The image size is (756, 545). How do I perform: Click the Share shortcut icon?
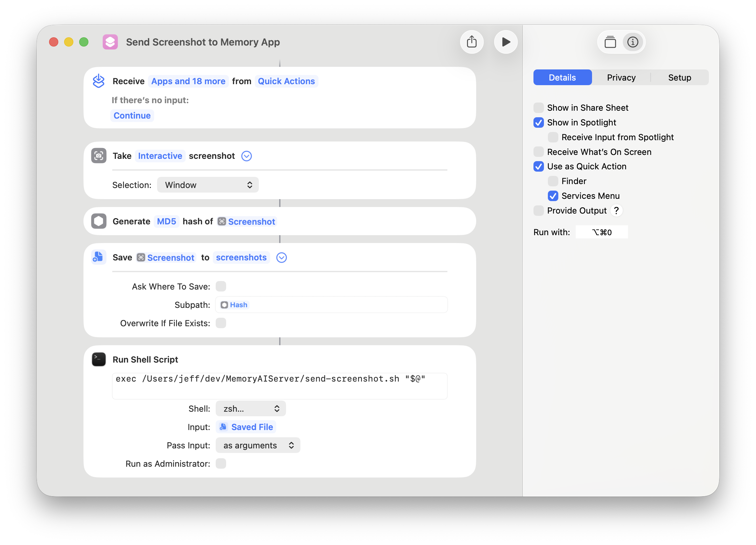coord(472,42)
